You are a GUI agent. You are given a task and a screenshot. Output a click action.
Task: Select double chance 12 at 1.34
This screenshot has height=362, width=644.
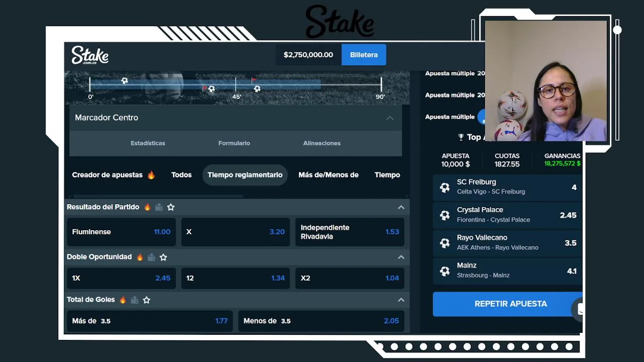click(235, 278)
